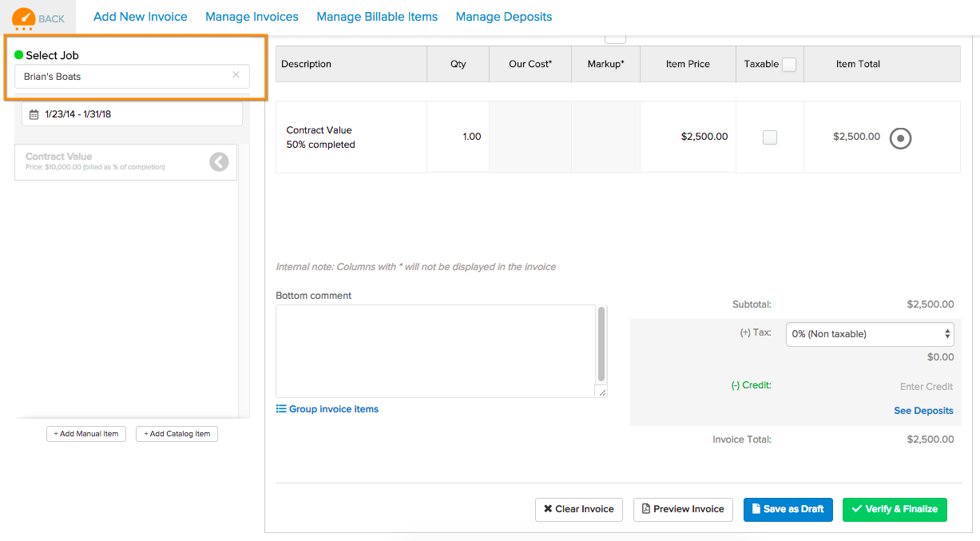Screen dimensions: 980x541
Task: Click the circular target icon beside item total
Action: 901,137
